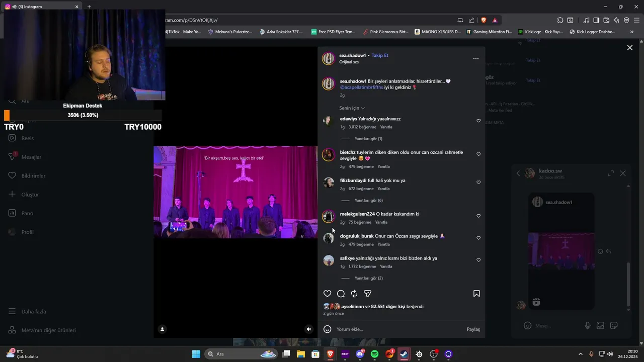The height and width of the screenshot is (362, 644).
Task: Open Discord from the taskbar
Action: (360, 354)
